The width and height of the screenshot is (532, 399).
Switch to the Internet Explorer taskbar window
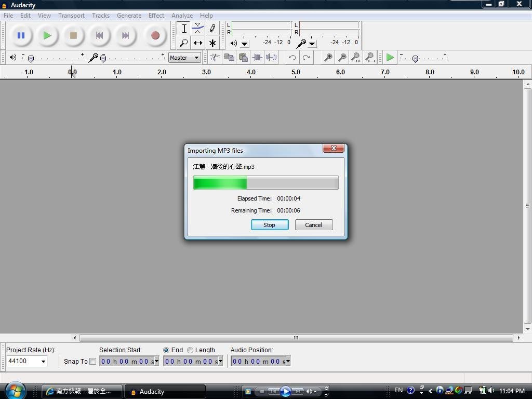click(82, 391)
